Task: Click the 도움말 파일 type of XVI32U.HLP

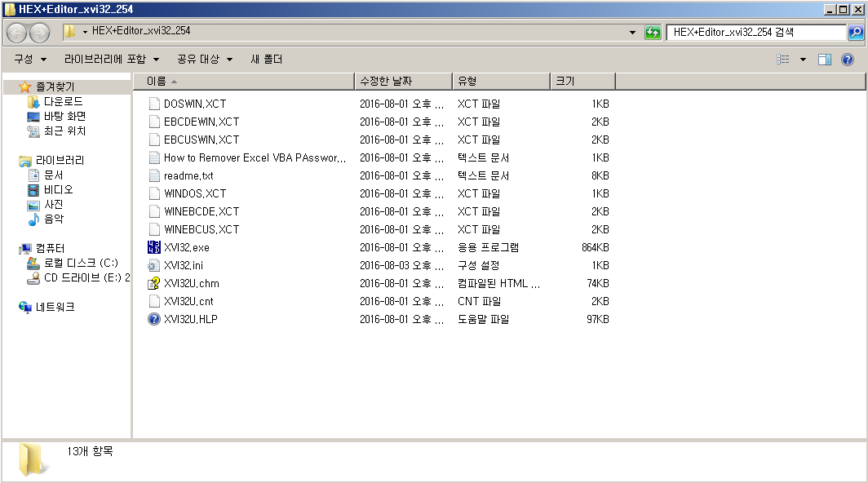Action: [x=483, y=319]
